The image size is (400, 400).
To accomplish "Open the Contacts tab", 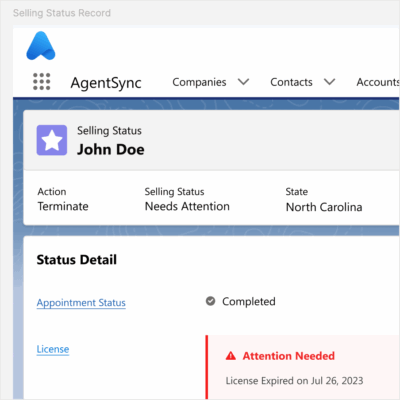I will [291, 82].
